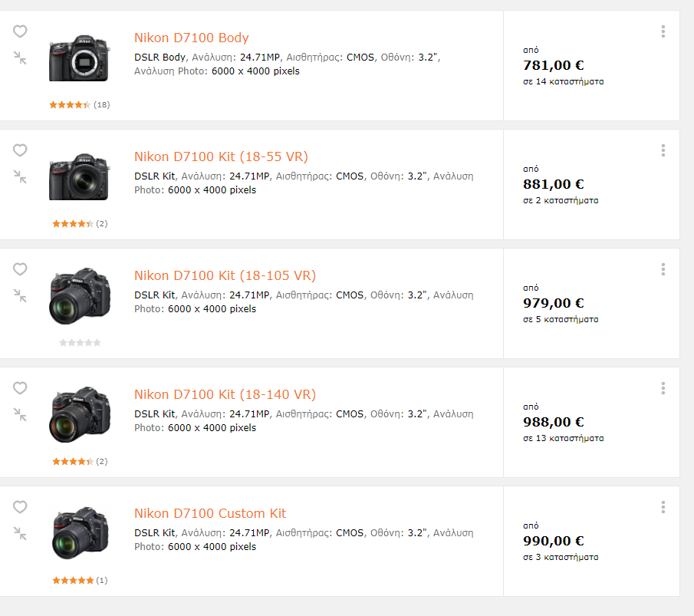This screenshot has width=694, height=616.
Task: Click compare arrows for D7100 Kit (18-55 VR)
Action: (x=20, y=176)
